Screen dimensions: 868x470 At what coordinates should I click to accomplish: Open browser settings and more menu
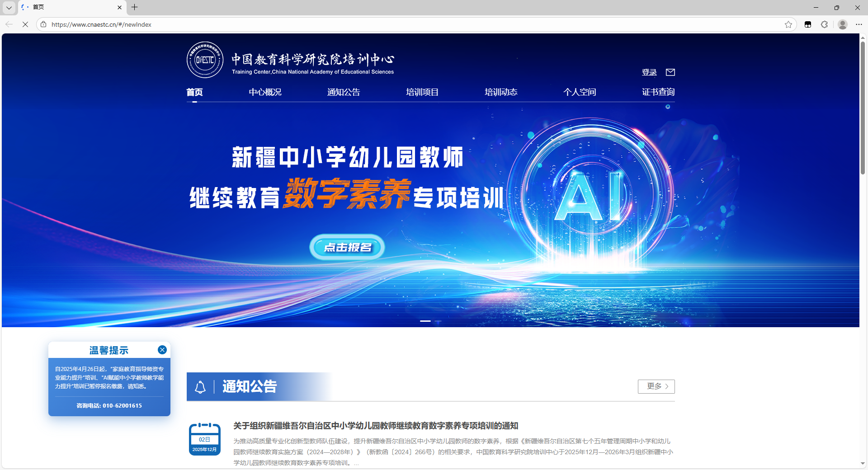click(859, 24)
